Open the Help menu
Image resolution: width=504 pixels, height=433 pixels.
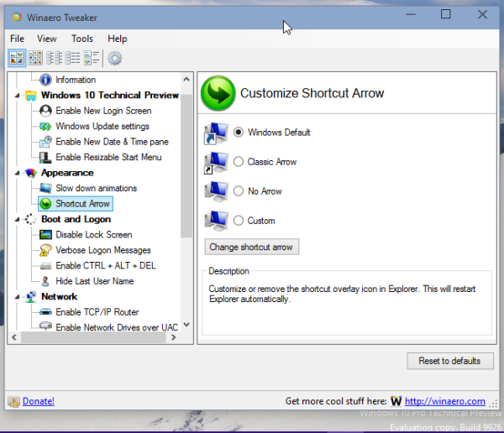point(118,39)
